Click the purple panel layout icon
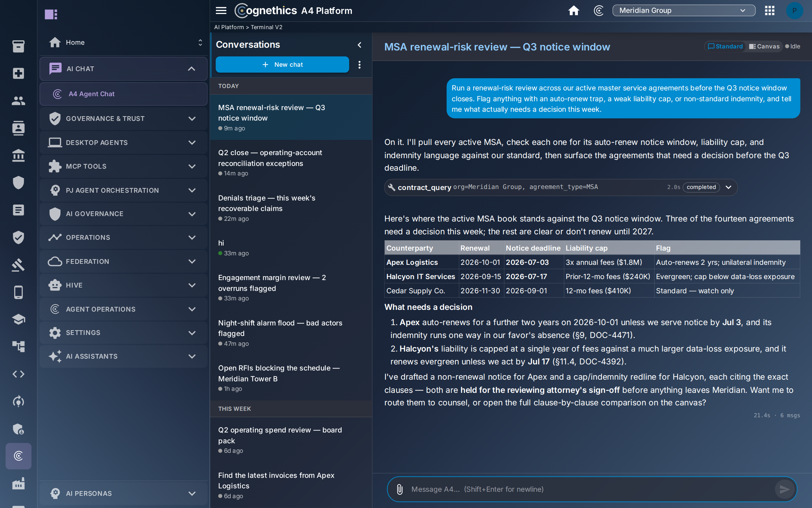Screen dimensions: 812x508 point(51,14)
